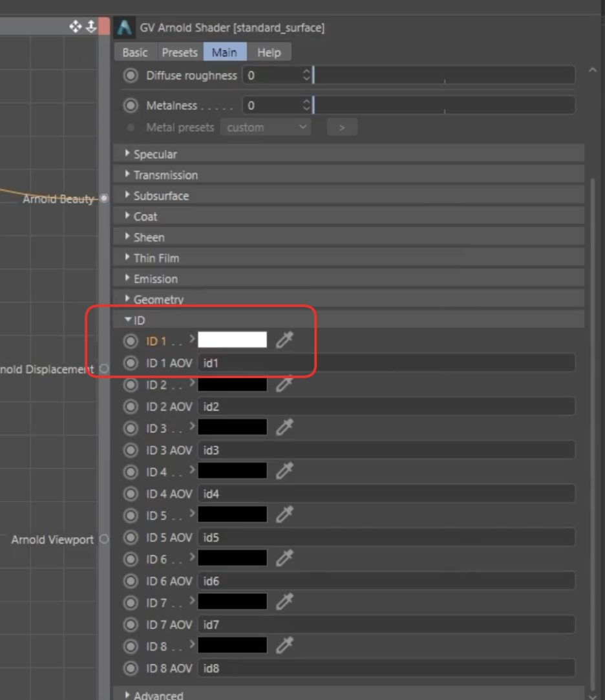Switch to the Basic tab
This screenshot has width=605, height=700.
pos(135,52)
